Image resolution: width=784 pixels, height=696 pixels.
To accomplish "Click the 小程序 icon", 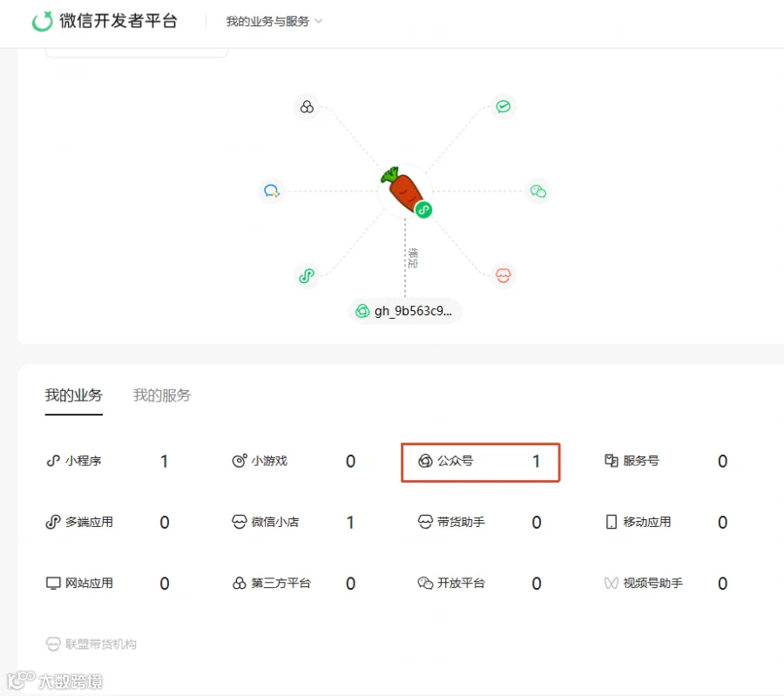I will click(x=53, y=461).
